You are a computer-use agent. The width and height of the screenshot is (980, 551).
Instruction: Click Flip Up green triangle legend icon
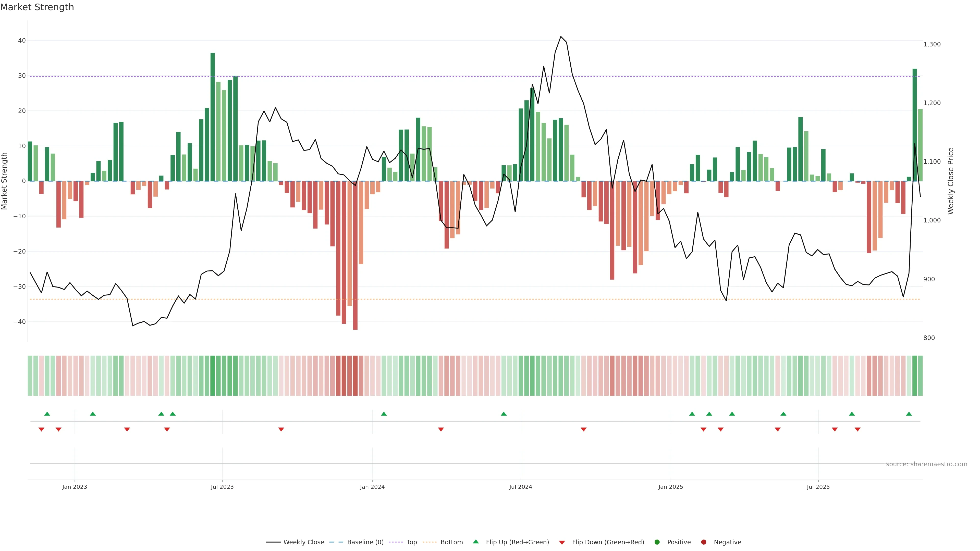475,542
